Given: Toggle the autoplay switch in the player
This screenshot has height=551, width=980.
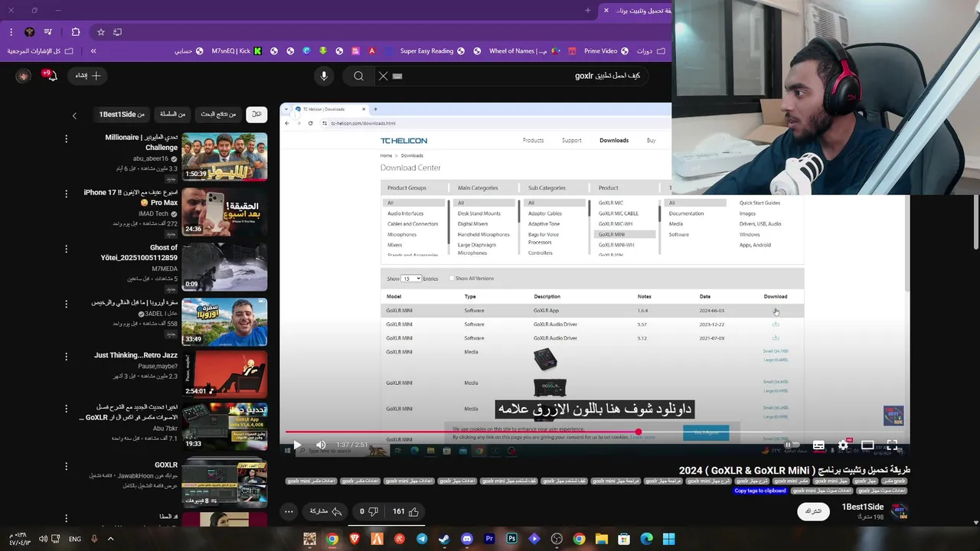Looking at the screenshot, I should click(792, 445).
